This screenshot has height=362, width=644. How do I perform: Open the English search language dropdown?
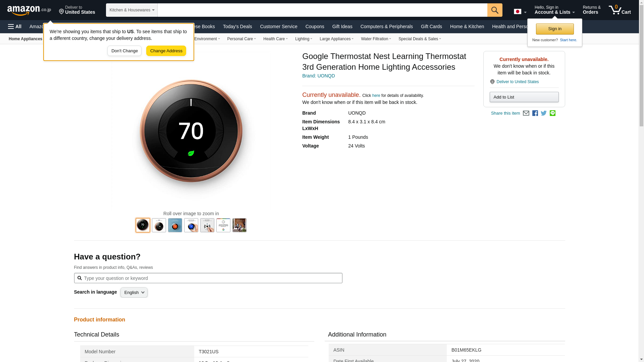[x=134, y=293]
